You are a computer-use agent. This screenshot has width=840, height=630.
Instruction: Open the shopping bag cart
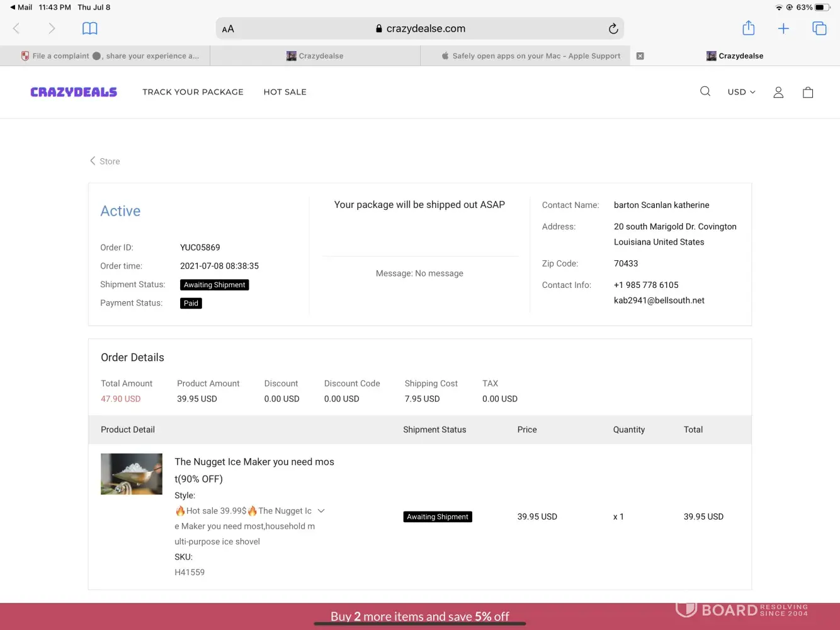click(x=808, y=92)
